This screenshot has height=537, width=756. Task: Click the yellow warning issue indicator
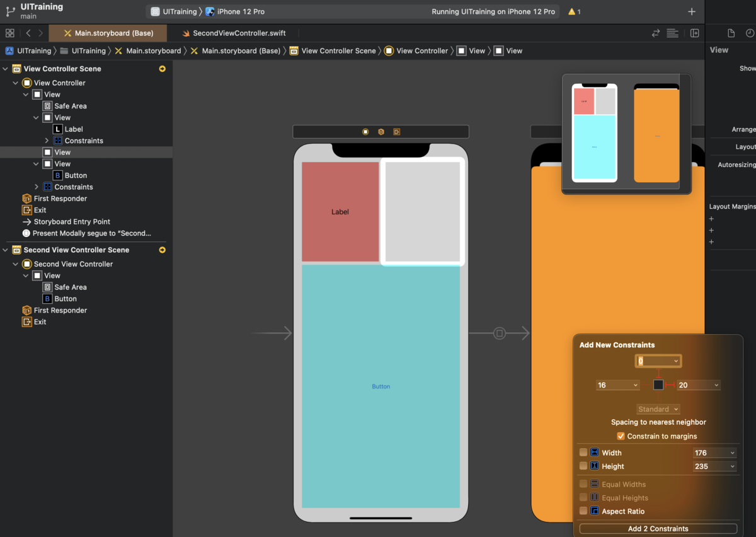pyautogui.click(x=574, y=11)
